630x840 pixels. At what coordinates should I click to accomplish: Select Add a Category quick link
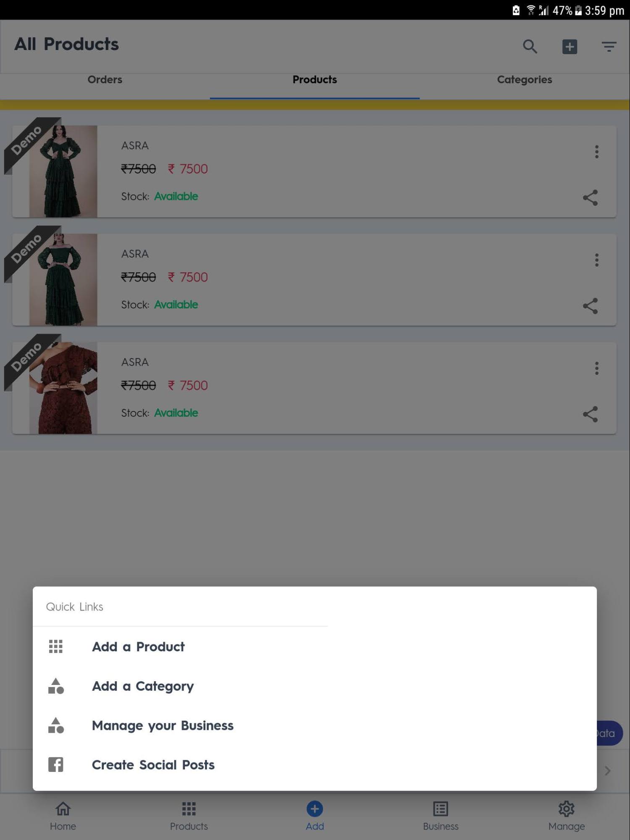coord(143,686)
